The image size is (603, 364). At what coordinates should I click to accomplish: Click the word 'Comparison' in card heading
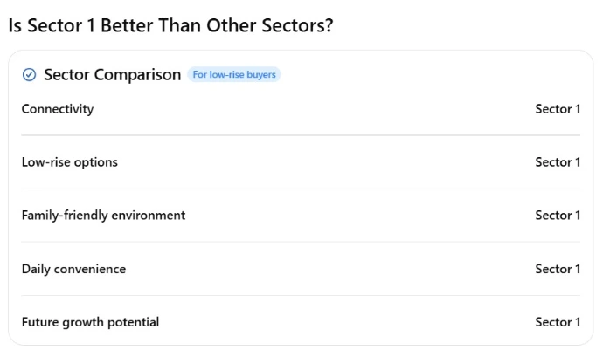[137, 75]
